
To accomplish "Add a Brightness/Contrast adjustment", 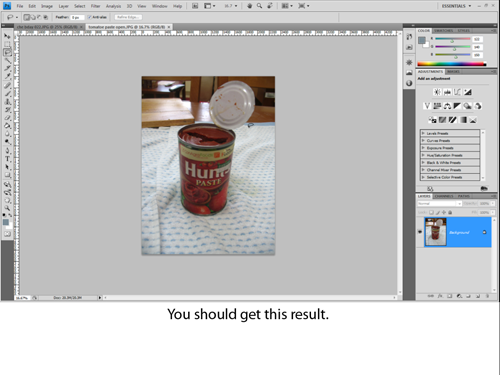I will coord(437,92).
